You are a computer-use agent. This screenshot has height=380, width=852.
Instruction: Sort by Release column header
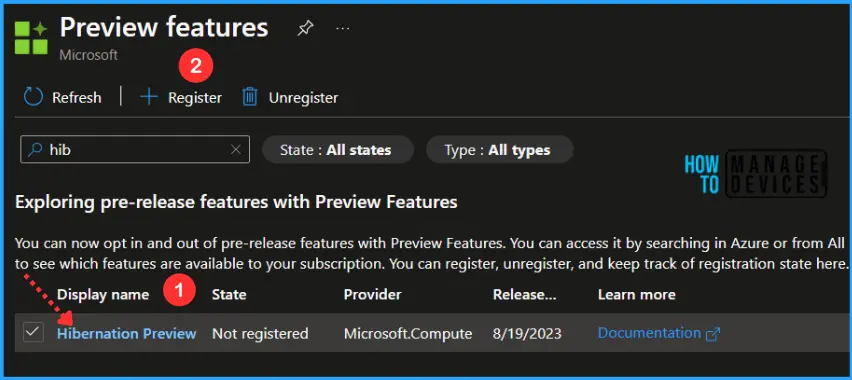pos(524,295)
